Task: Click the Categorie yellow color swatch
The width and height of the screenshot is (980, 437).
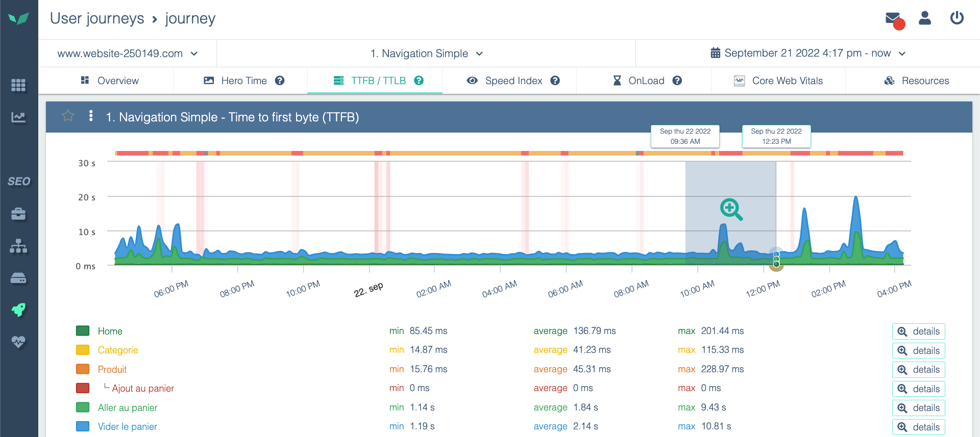Action: point(83,350)
